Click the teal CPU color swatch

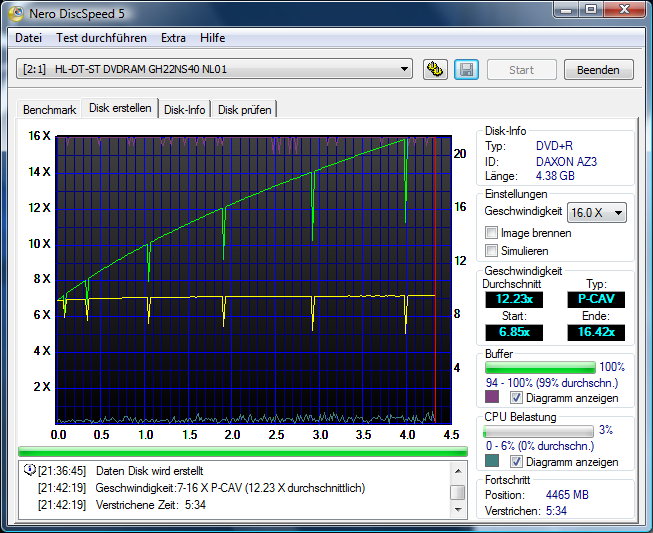coord(492,461)
